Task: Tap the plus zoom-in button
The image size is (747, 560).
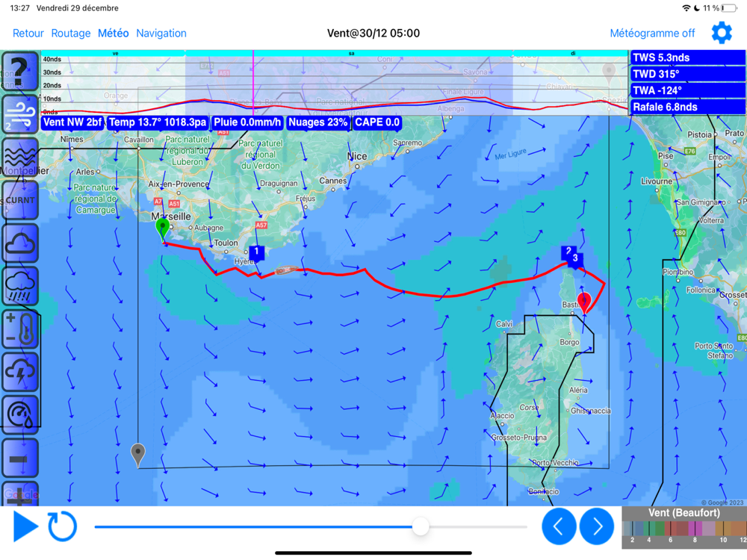Action: 20,494
